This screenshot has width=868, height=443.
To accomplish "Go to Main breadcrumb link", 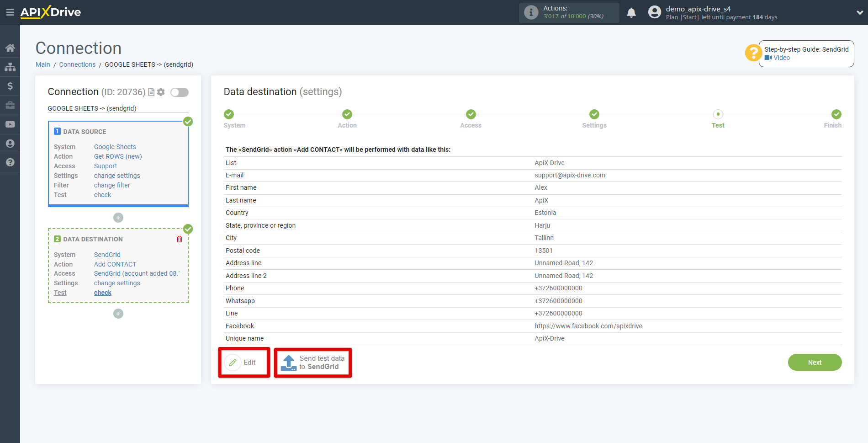I will pyautogui.click(x=43, y=64).
